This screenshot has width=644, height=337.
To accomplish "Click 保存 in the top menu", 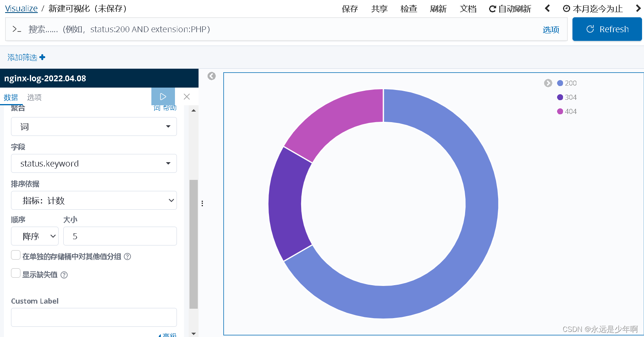I will (350, 9).
